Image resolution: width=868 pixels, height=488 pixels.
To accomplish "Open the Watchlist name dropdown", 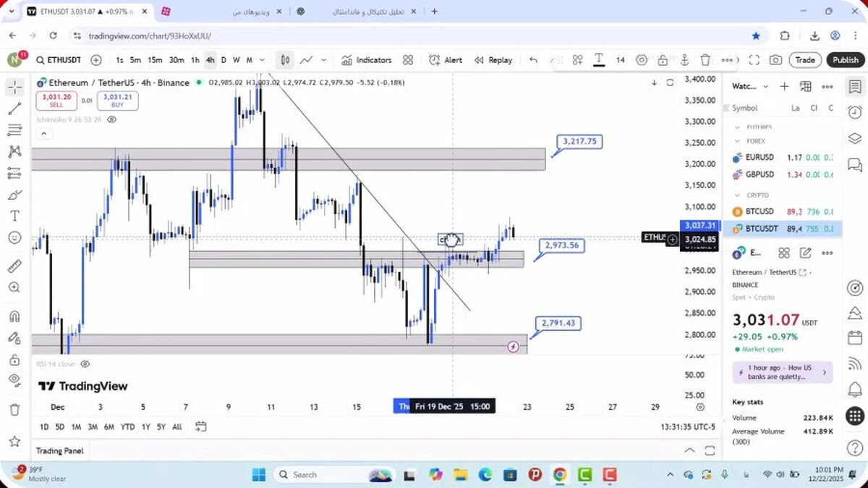I will (751, 86).
